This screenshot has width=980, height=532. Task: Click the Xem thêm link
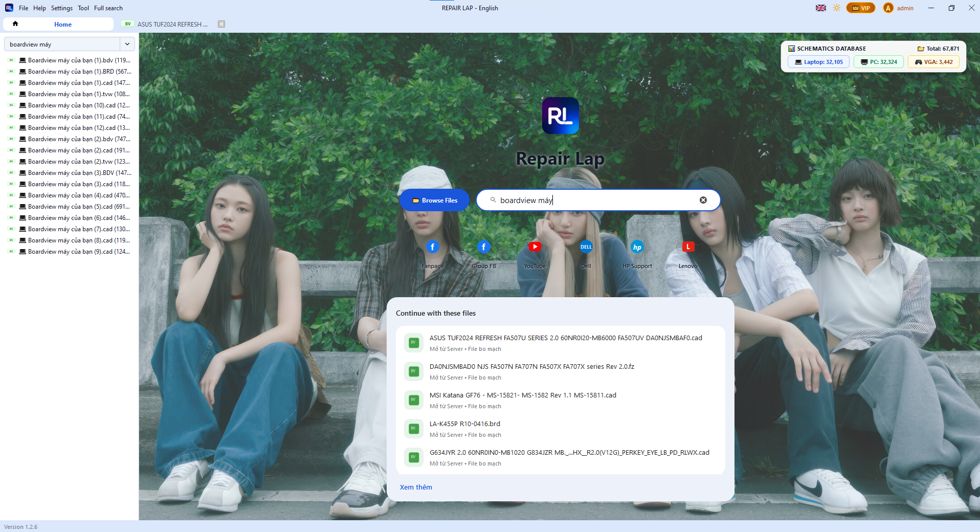[416, 487]
